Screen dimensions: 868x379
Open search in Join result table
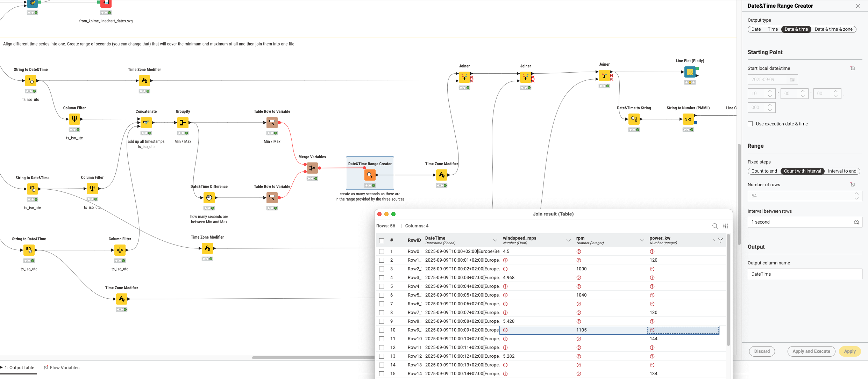point(715,226)
